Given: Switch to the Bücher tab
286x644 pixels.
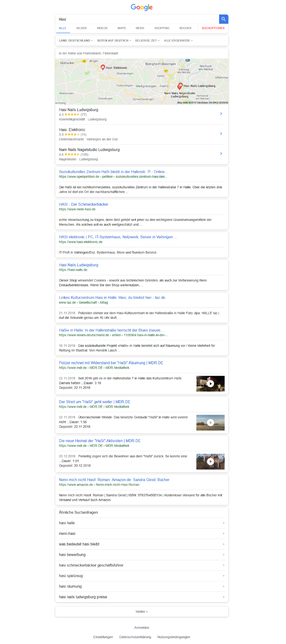Looking at the screenshot, I should pyautogui.click(x=185, y=28).
